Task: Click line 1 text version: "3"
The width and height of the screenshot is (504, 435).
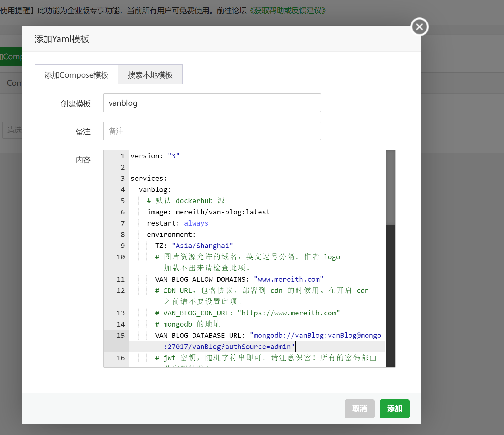Action: point(155,156)
